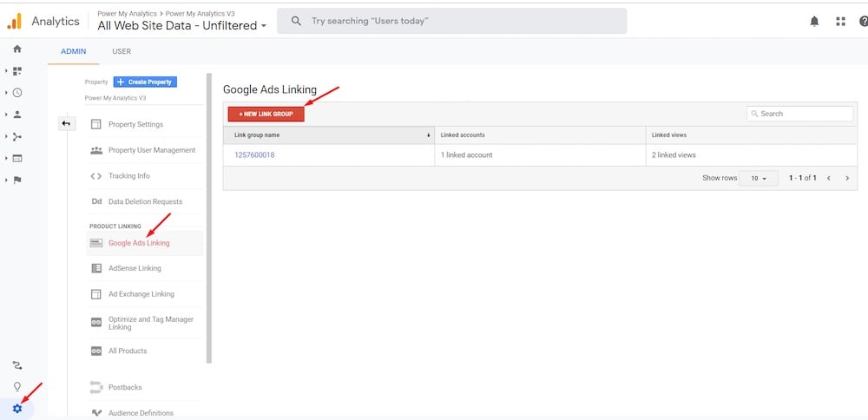Click the search magnifier icon in top bar
Viewport: 868px width, 420px height.
pyautogui.click(x=296, y=21)
